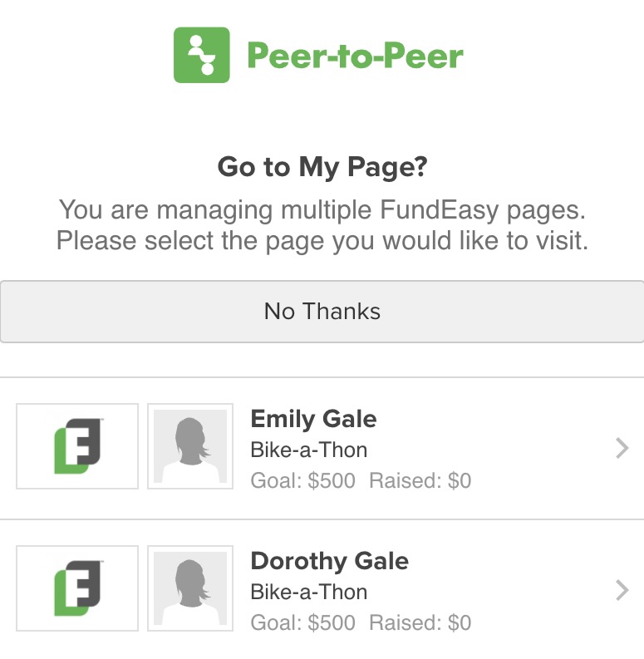
Task: Select Dorothy Gale's profile avatar
Action: 190,588
